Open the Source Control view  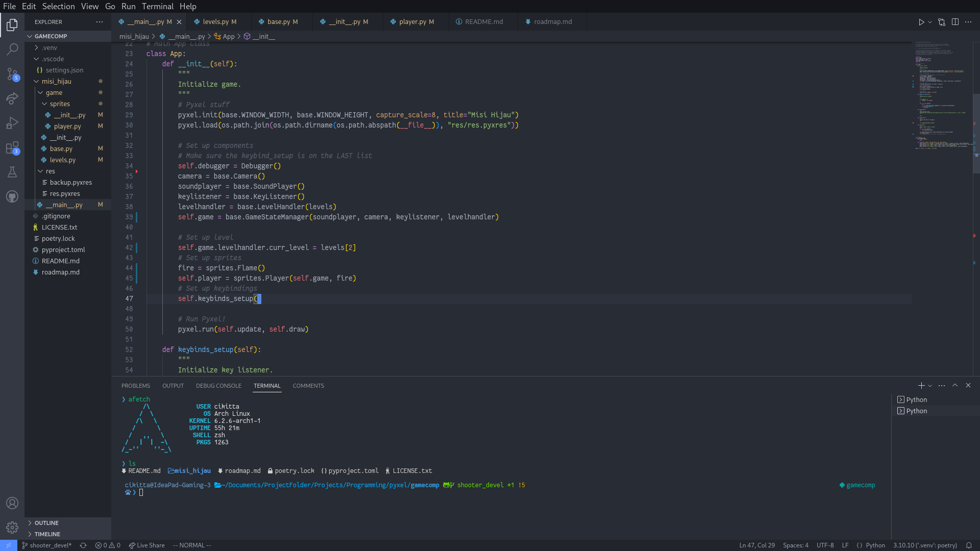click(12, 74)
